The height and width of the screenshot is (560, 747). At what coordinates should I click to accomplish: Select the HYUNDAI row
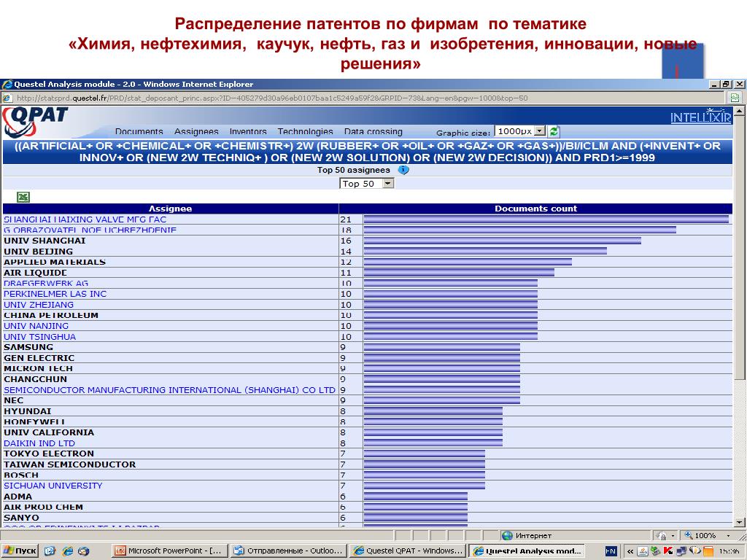368,411
